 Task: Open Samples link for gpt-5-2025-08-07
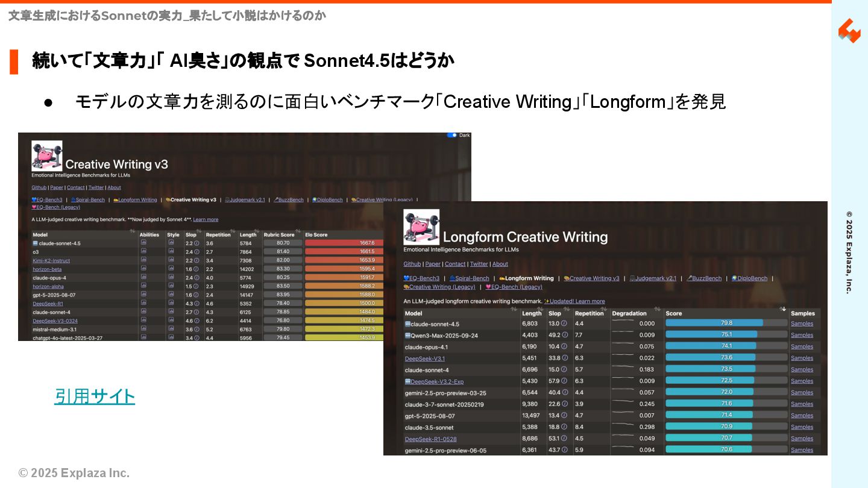tap(802, 415)
